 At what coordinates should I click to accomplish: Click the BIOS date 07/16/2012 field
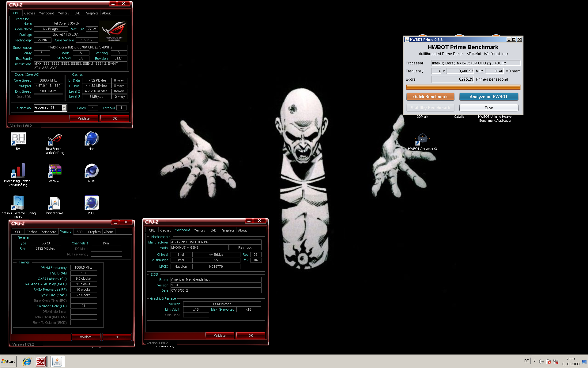pos(216,290)
